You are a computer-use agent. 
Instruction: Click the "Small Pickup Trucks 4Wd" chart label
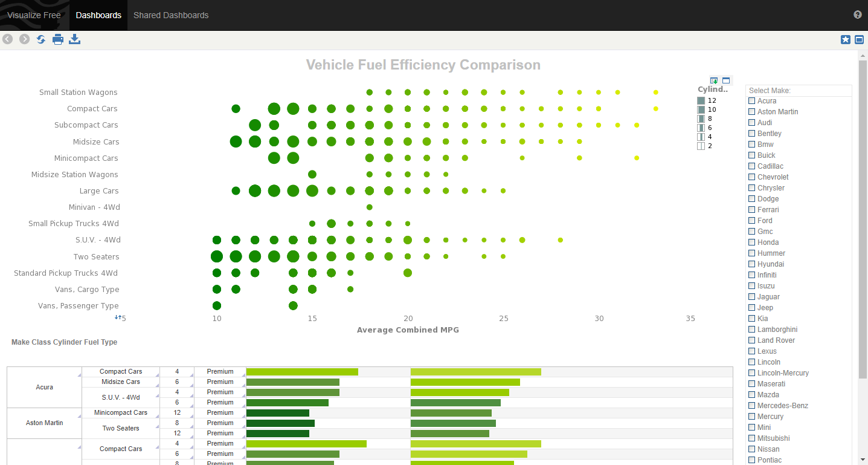tap(74, 224)
